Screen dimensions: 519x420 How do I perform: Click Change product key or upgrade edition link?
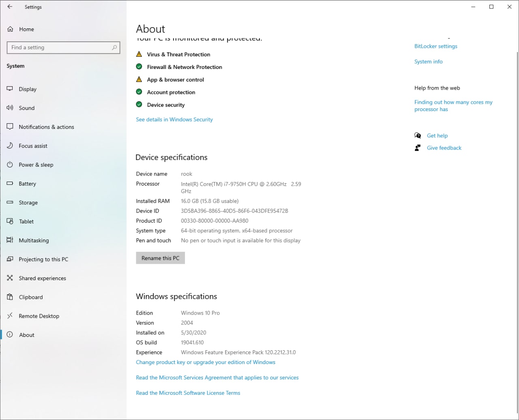(x=206, y=362)
